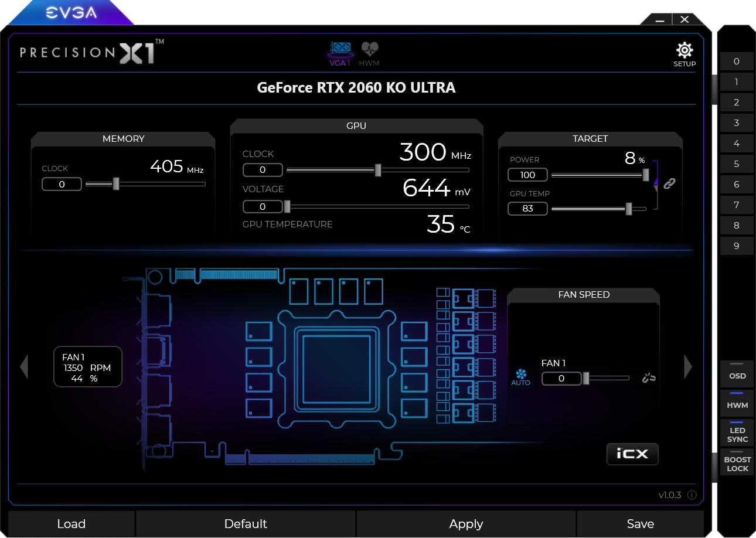The image size is (756, 538).
Task: Click the FAN 1 RPM info box
Action: [88, 367]
